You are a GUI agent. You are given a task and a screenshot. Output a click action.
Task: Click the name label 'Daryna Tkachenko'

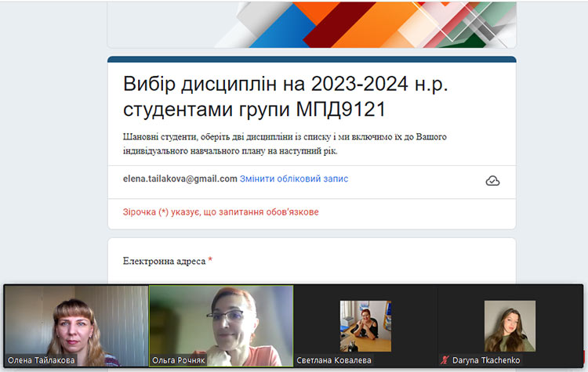point(486,360)
